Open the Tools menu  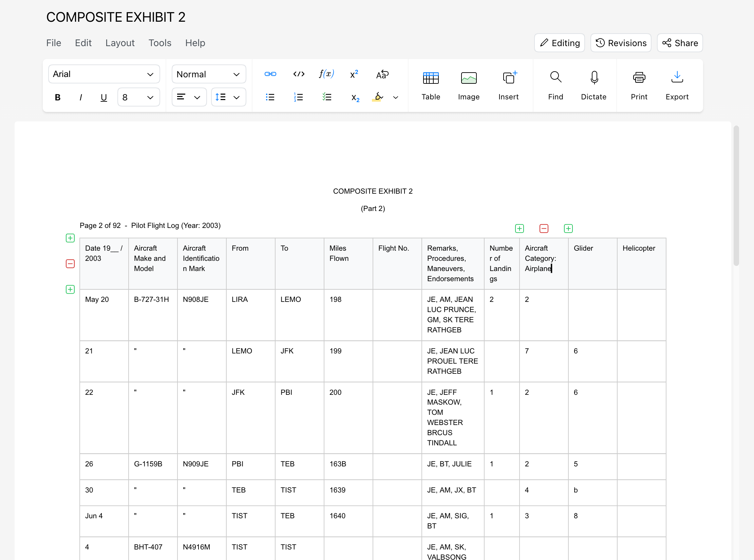[x=160, y=43]
